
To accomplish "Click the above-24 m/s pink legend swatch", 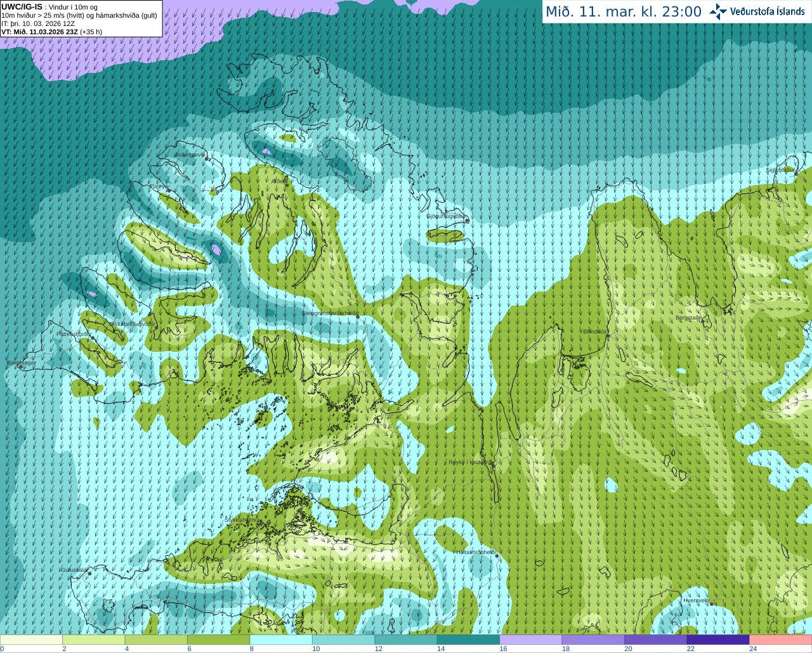I will pos(780,640).
